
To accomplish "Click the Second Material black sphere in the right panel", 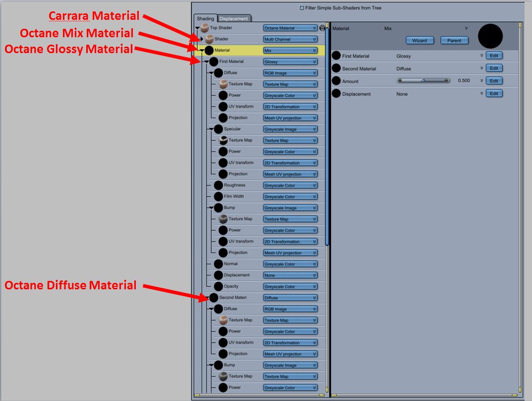I will tap(336, 68).
